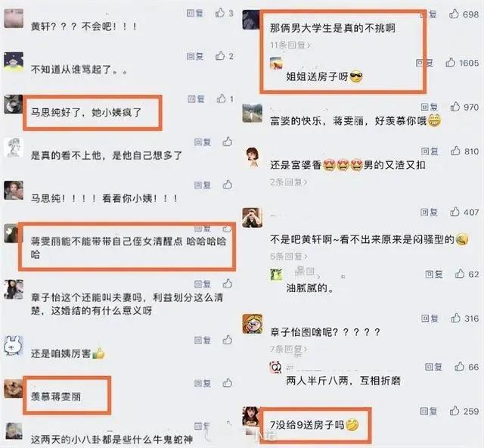484x448 pixels.
Task: Like the comment with 698 likes
Action: (x=454, y=14)
